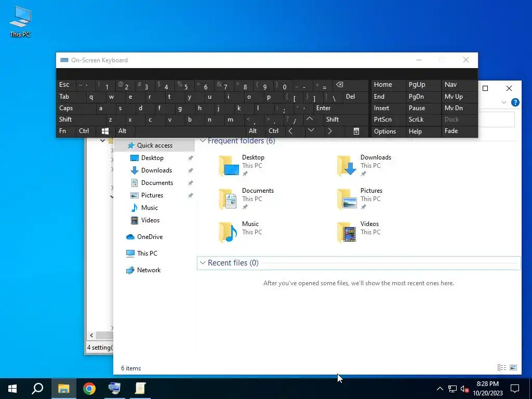Viewport: 532px width, 399px height.
Task: Open the Pictures folder in Frequent folders
Action: [361, 198]
